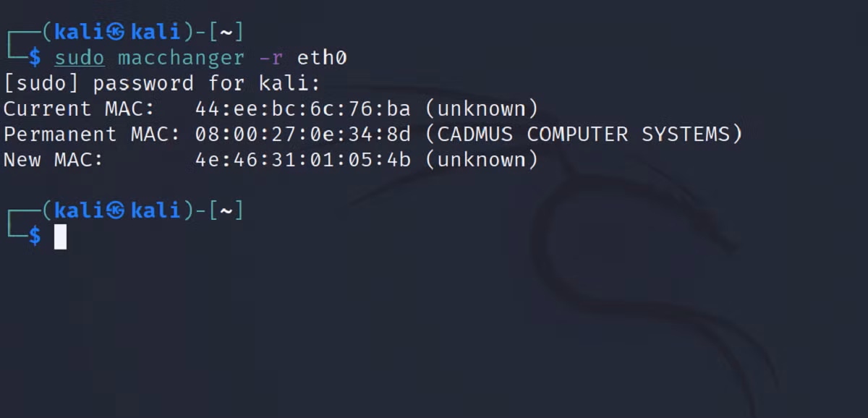Select the macchanger command word
Image resolution: width=868 pixels, height=418 pixels.
click(x=182, y=58)
